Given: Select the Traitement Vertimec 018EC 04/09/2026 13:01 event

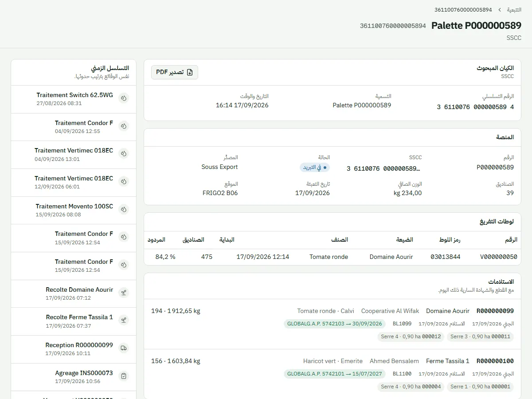Looking at the screenshot, I should click(74, 155).
